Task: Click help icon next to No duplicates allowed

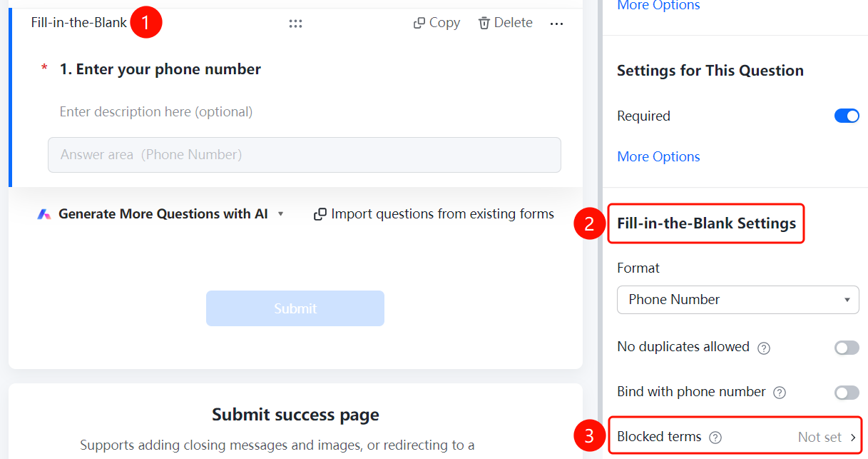Action: click(x=764, y=348)
